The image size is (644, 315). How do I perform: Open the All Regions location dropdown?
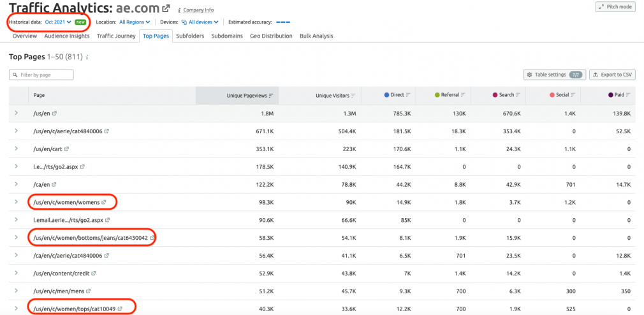click(135, 22)
